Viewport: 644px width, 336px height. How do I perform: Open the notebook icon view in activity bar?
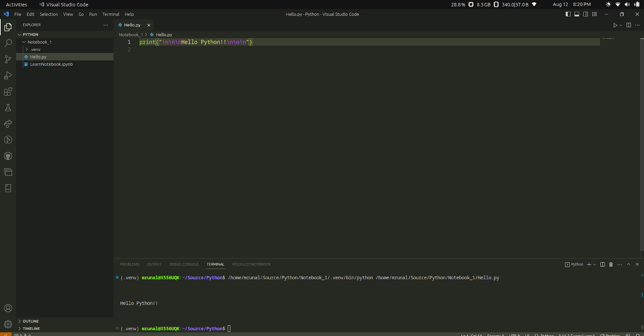point(8,188)
